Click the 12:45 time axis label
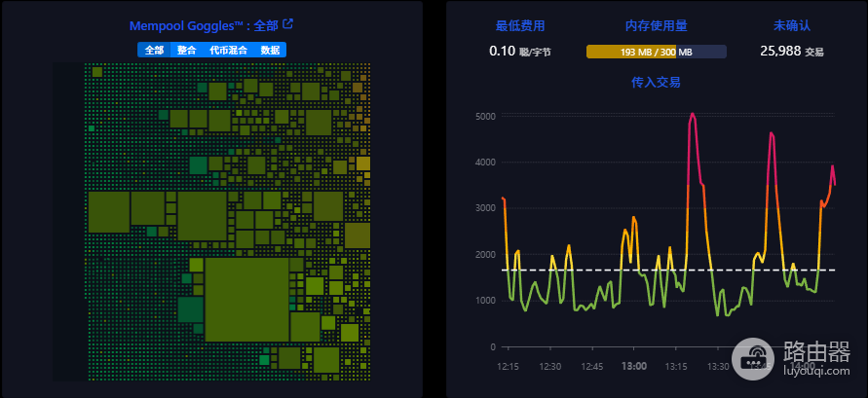The width and height of the screenshot is (868, 398). [591, 366]
